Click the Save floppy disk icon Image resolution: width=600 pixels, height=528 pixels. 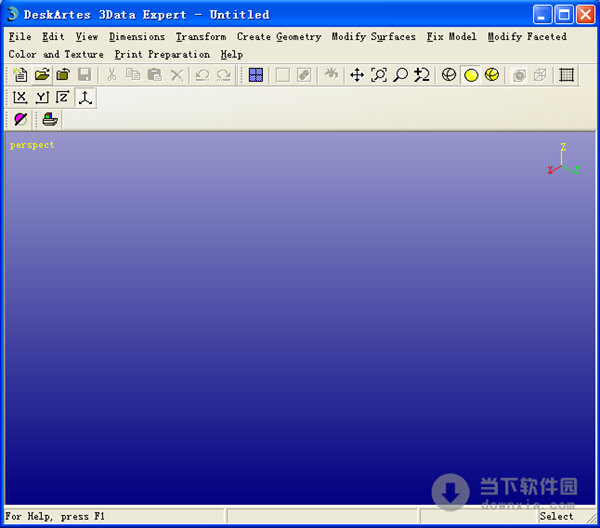[85, 75]
